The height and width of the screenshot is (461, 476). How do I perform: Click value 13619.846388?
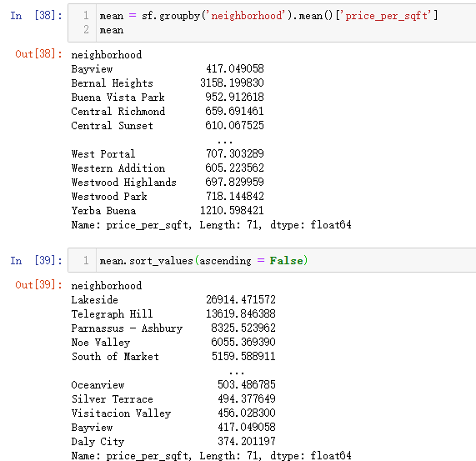point(241,313)
